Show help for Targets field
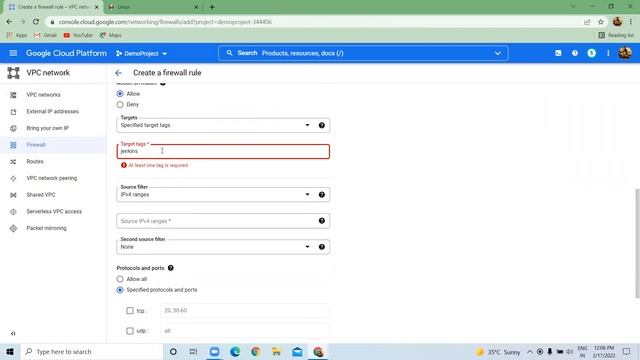 [322, 125]
